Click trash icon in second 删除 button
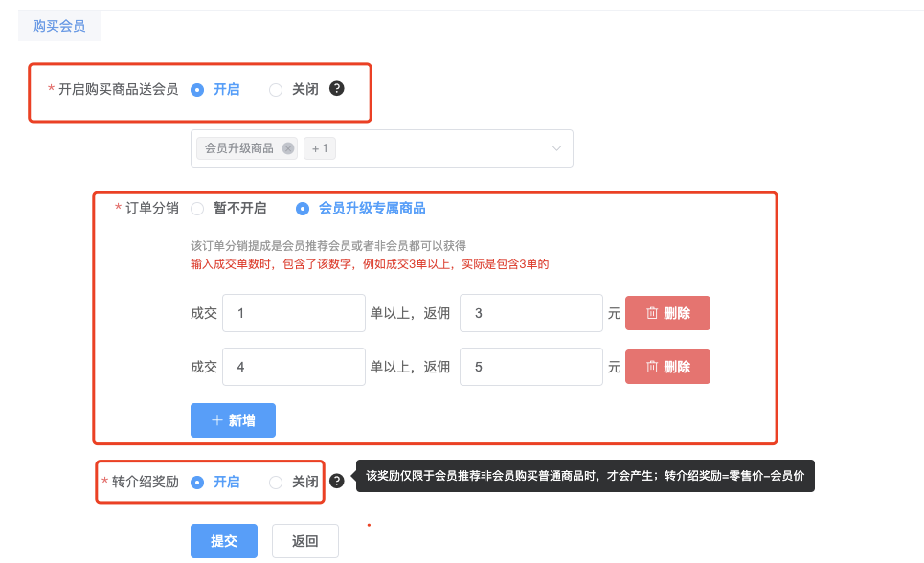 tap(652, 367)
